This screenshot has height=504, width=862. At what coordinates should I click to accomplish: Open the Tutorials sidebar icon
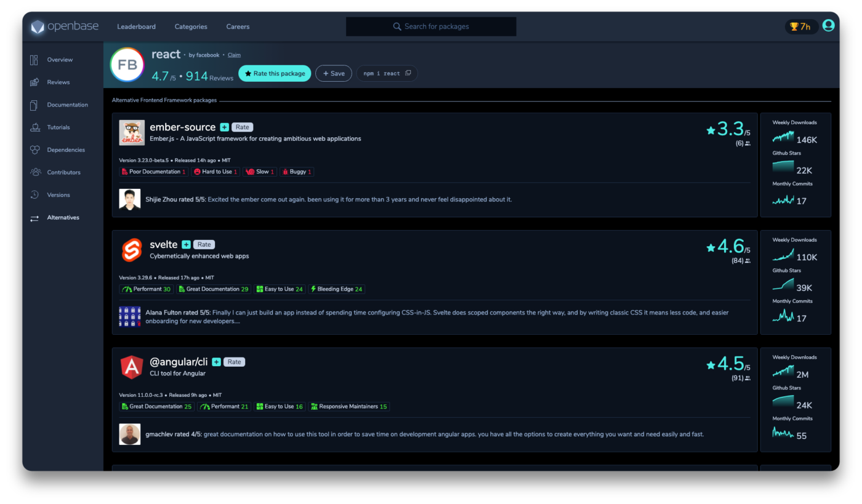pos(34,127)
